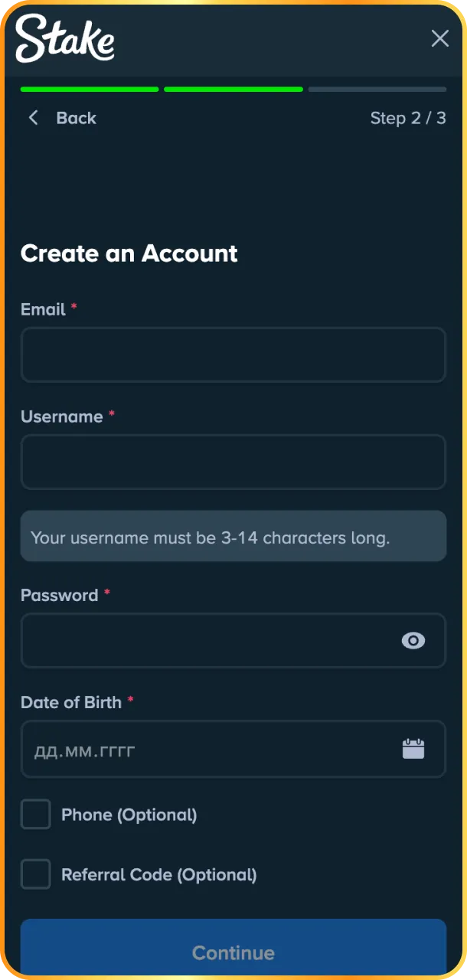Enable the Referral Code (Optional) checkbox
Image resolution: width=467 pixels, height=980 pixels.
35,874
